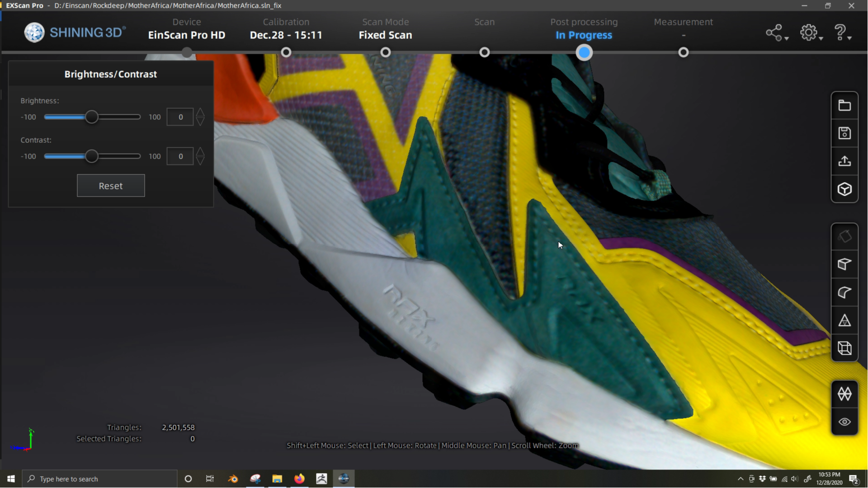Click the triangle simplification icon
The height and width of the screenshot is (488, 868).
(x=844, y=320)
